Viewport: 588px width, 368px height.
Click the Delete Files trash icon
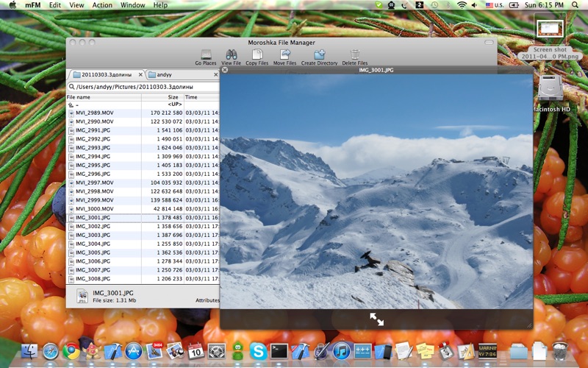click(354, 55)
